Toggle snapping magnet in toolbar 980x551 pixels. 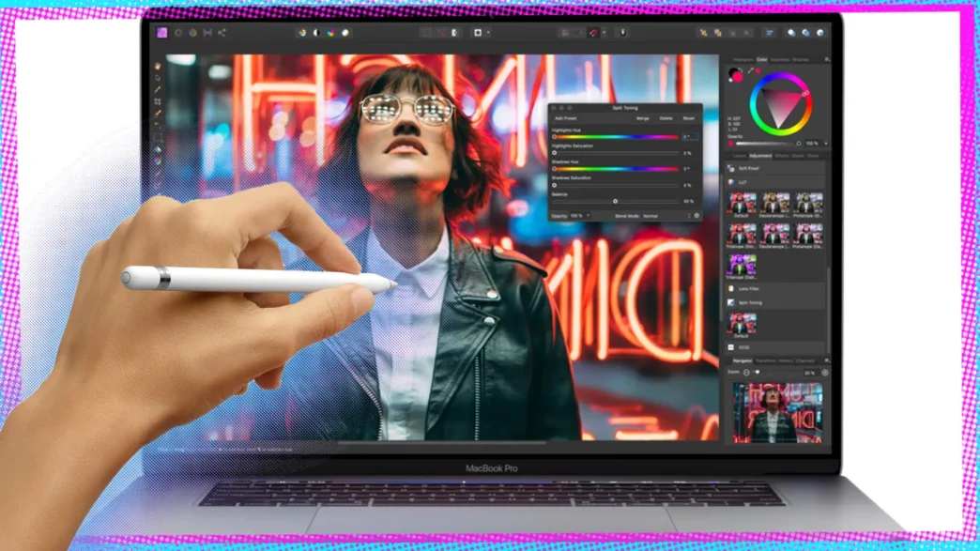pyautogui.click(x=593, y=33)
